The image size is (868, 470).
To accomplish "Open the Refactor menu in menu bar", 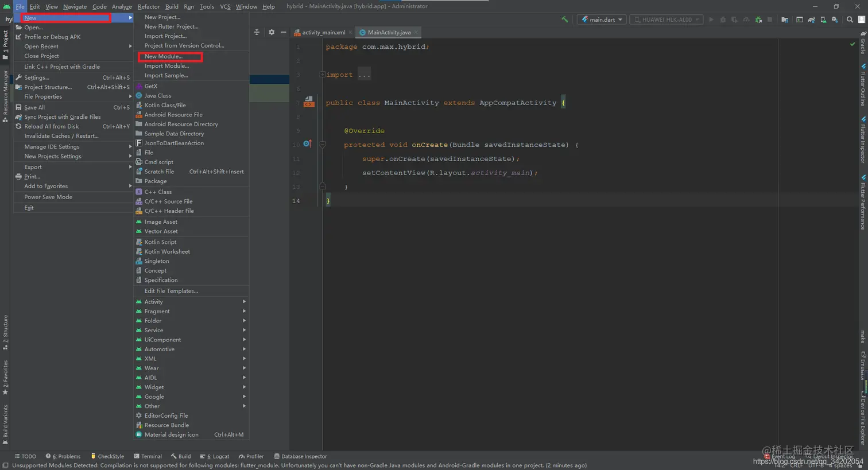I will click(x=149, y=6).
